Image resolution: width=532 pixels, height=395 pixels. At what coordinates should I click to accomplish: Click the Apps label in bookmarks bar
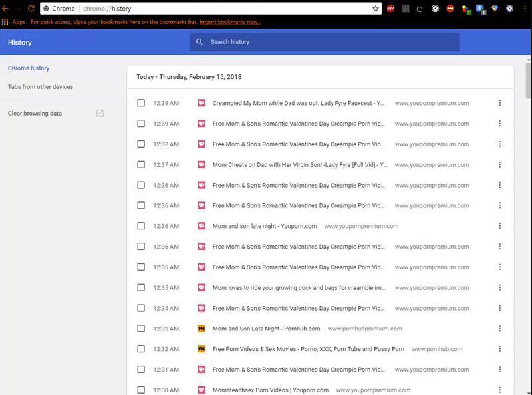(x=19, y=22)
